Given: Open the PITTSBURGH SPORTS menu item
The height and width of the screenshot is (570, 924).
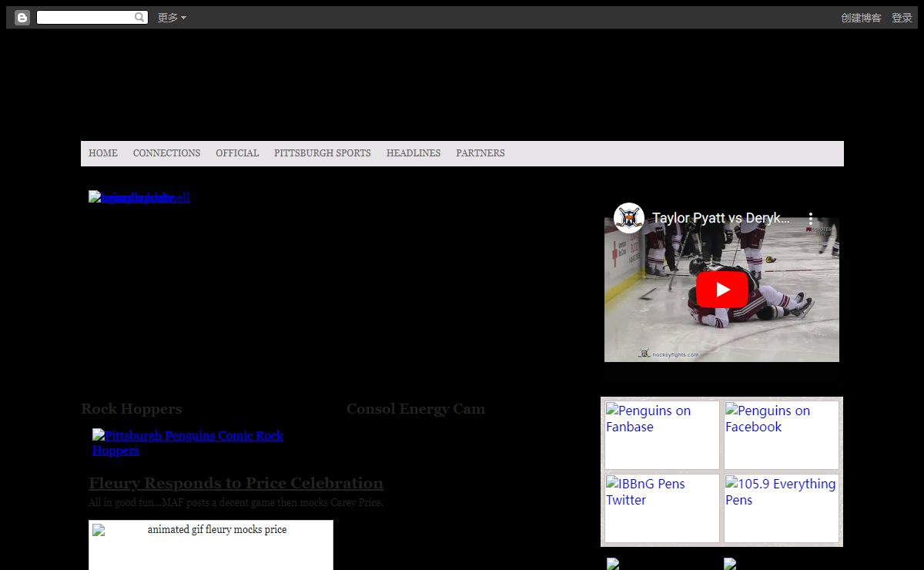Looking at the screenshot, I should [x=323, y=153].
